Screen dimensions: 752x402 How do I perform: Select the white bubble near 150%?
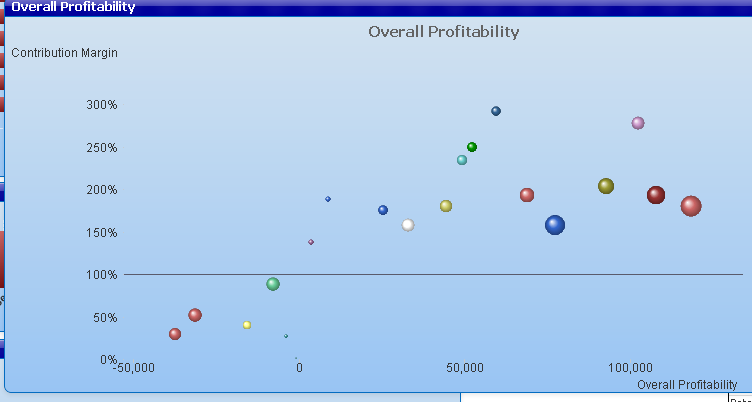click(408, 225)
